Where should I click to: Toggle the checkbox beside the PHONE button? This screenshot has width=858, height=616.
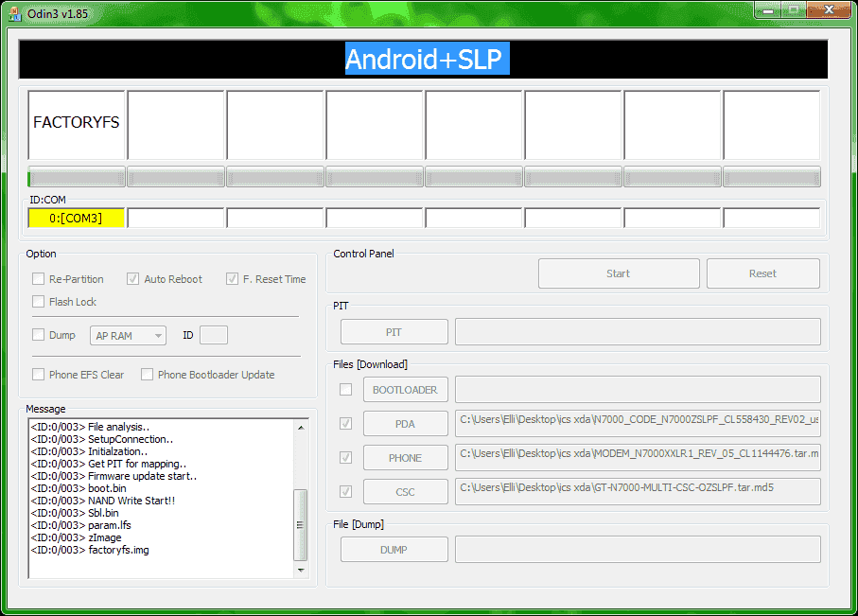click(346, 457)
